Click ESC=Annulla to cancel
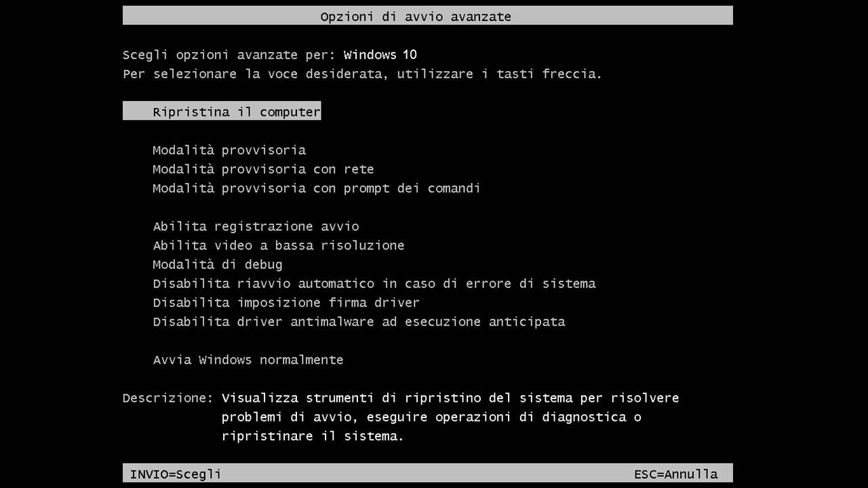Viewport: 868px width, 488px height. tap(675, 474)
